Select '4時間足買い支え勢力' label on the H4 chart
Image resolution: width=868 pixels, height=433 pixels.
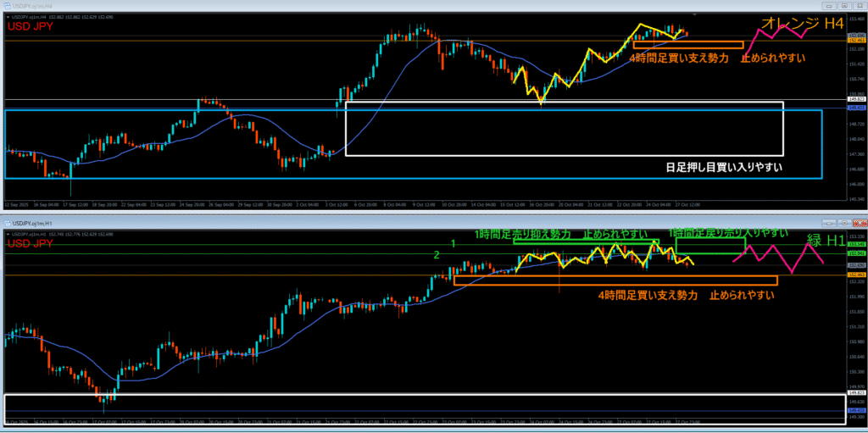tap(679, 58)
